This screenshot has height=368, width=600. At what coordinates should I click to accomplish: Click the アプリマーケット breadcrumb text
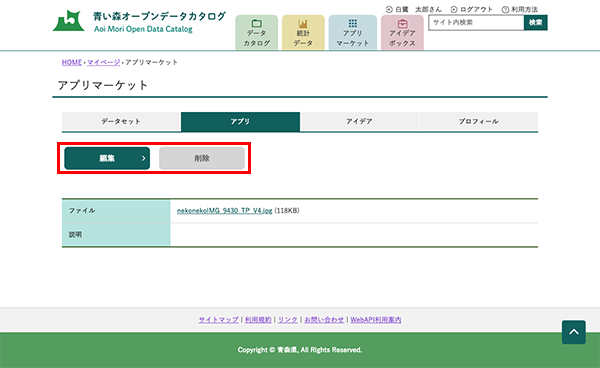(152, 62)
